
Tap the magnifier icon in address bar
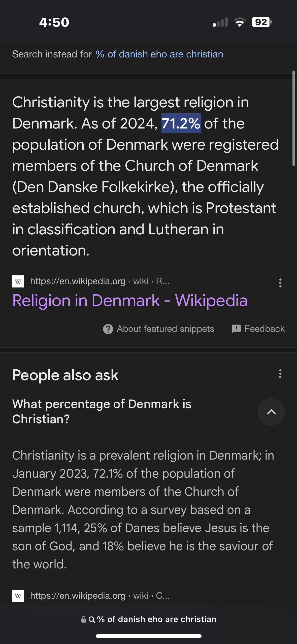pos(92,620)
